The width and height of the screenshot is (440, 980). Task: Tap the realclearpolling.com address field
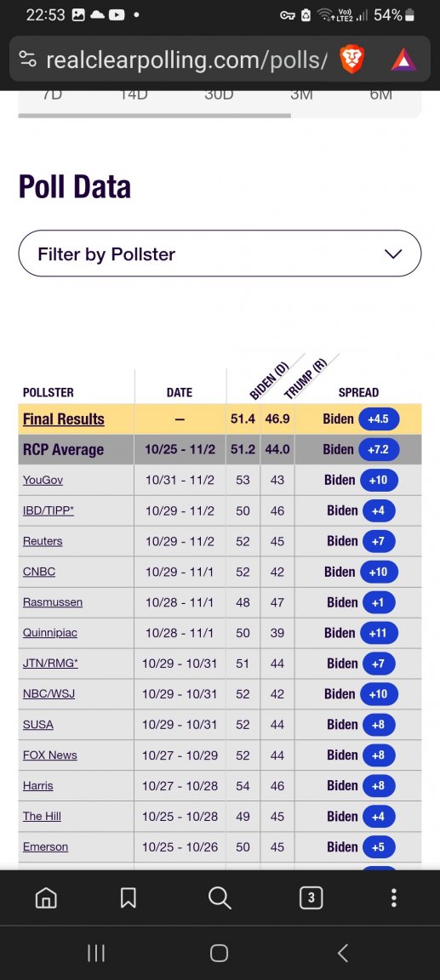(186, 60)
